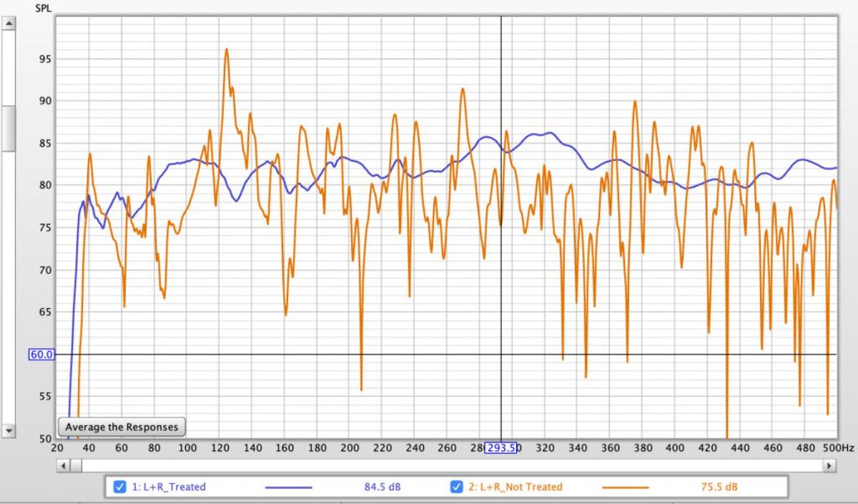Image resolution: width=858 pixels, height=504 pixels.
Task: Click the L+R_Treated legend label
Action: tap(169, 488)
